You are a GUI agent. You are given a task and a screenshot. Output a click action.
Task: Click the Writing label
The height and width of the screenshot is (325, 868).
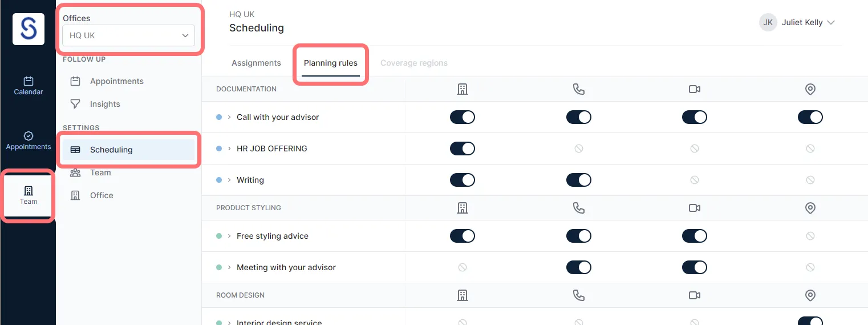pyautogui.click(x=250, y=180)
